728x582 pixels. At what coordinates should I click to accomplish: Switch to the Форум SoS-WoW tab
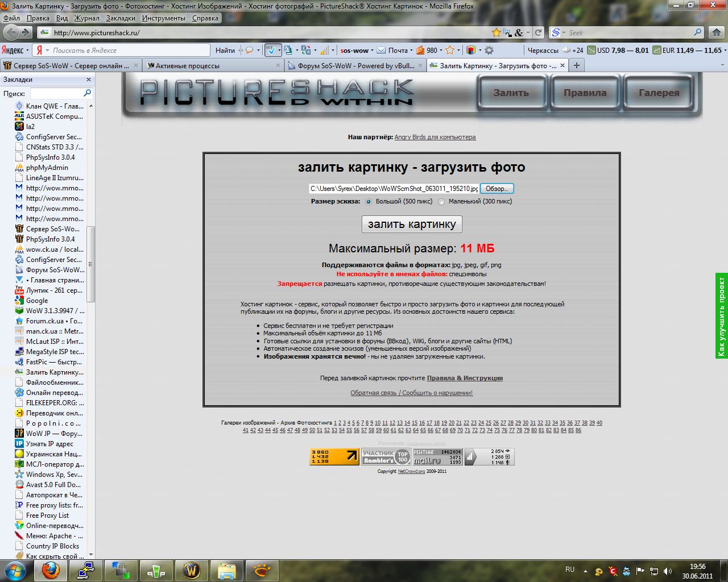point(355,65)
